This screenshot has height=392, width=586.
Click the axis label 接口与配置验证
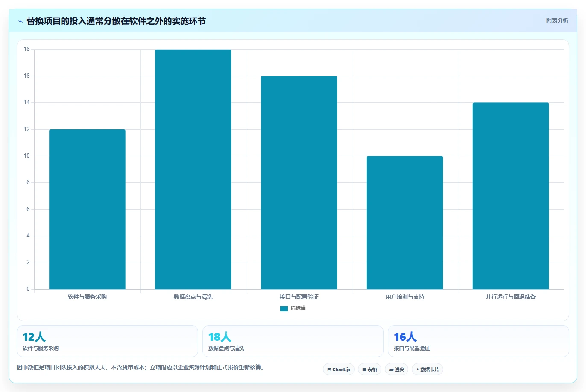(299, 297)
